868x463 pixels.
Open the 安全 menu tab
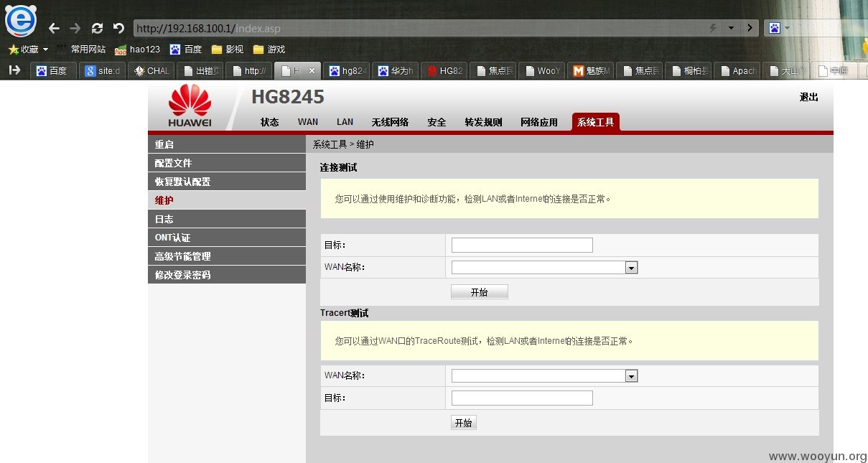437,122
